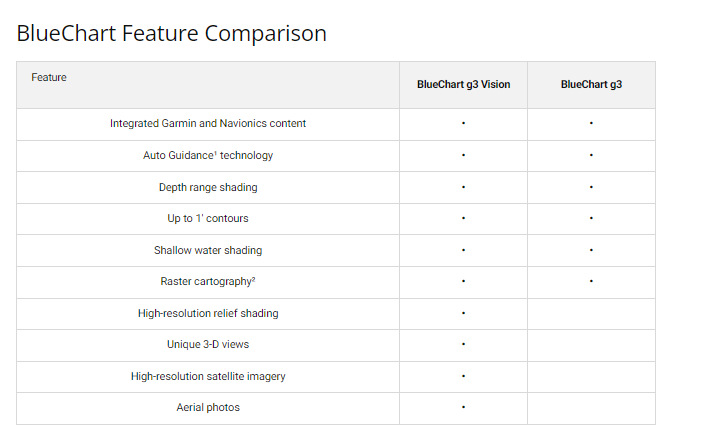Click the Depth range shading feature
Viewport: 711px width, 438px height.
tap(208, 187)
